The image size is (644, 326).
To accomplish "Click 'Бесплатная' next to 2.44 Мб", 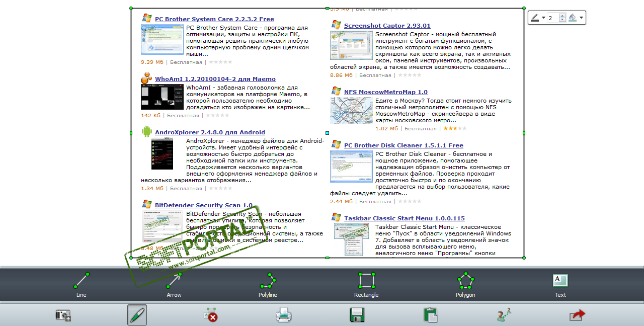I will coord(375,202).
